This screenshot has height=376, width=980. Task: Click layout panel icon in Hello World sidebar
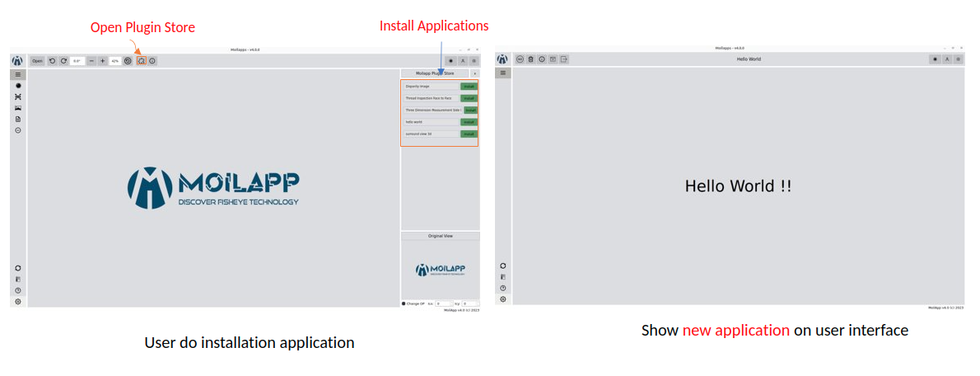[x=503, y=276]
